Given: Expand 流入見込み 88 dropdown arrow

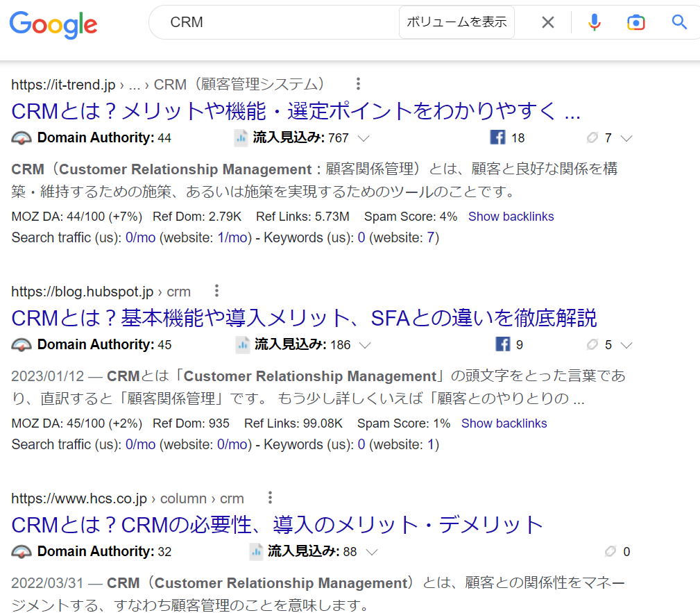Looking at the screenshot, I should point(371,552).
